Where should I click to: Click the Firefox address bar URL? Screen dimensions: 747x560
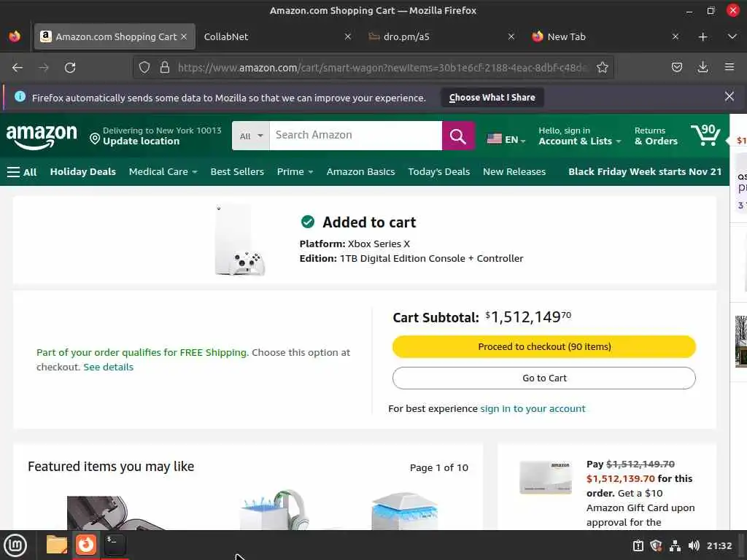click(x=382, y=68)
